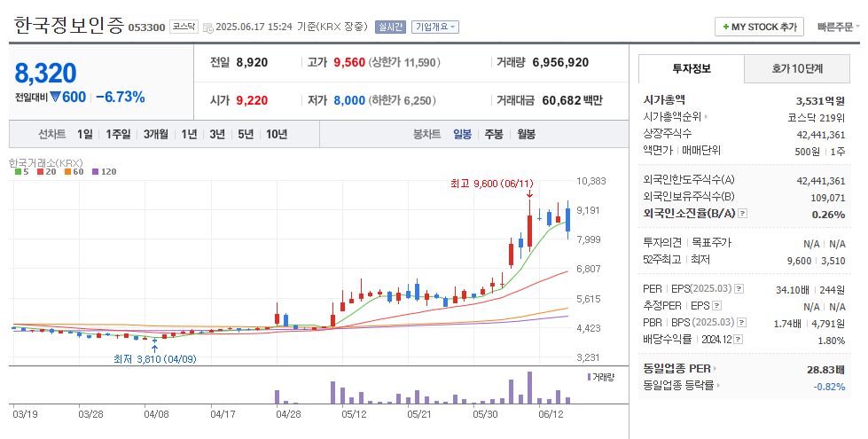Select the 일봉 candle chart
868x439 pixels.
point(462,134)
